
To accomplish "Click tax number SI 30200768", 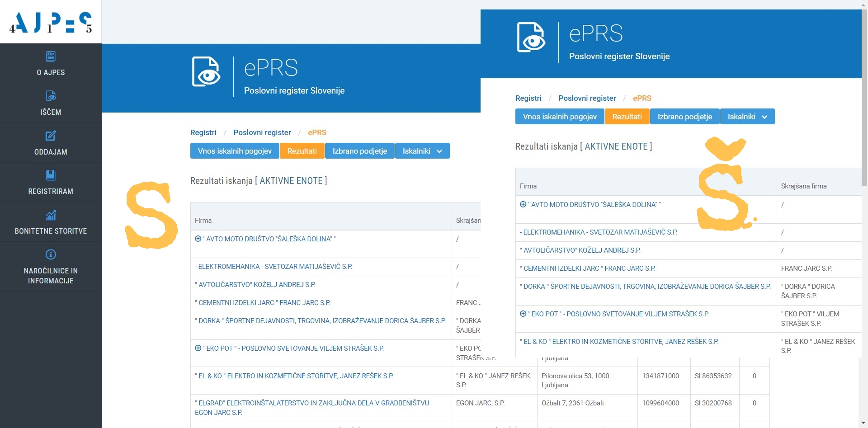I will pyautogui.click(x=713, y=403).
